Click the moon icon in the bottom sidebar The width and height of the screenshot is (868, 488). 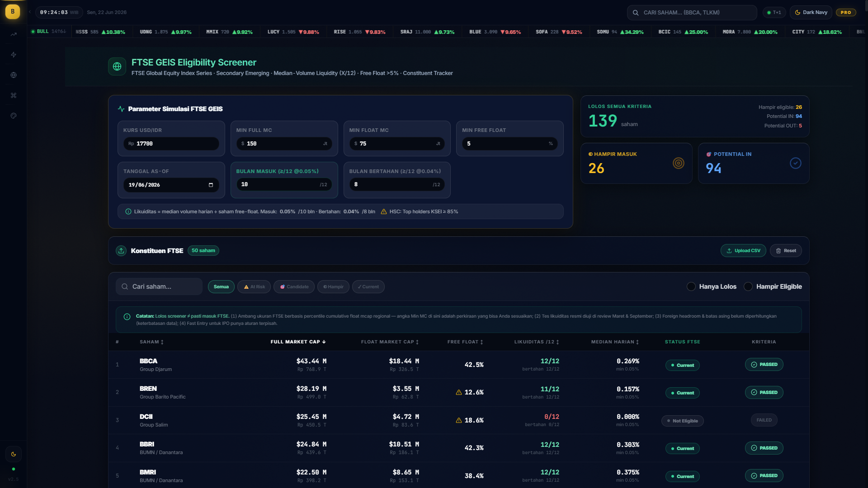(x=14, y=454)
